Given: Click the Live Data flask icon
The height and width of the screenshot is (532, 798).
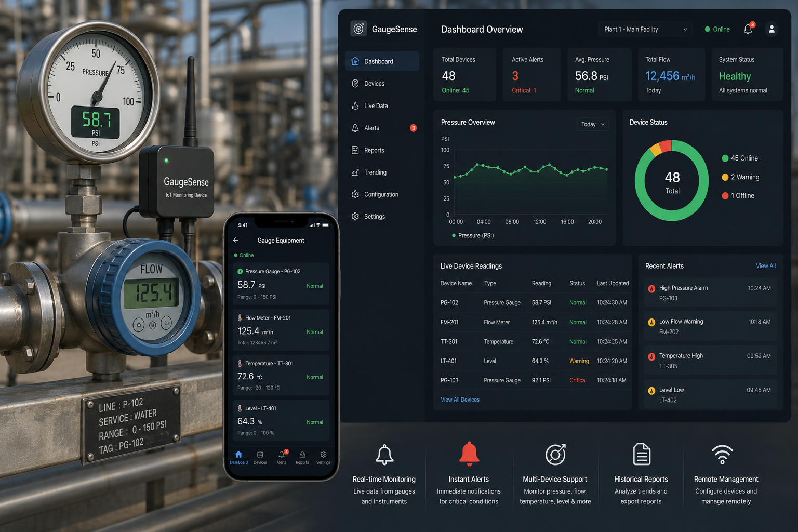Looking at the screenshot, I should (x=355, y=105).
